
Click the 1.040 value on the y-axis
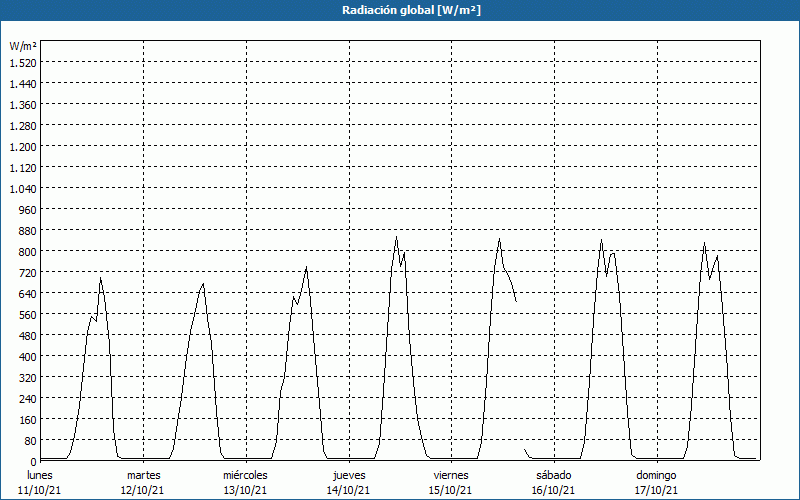pos(22,188)
